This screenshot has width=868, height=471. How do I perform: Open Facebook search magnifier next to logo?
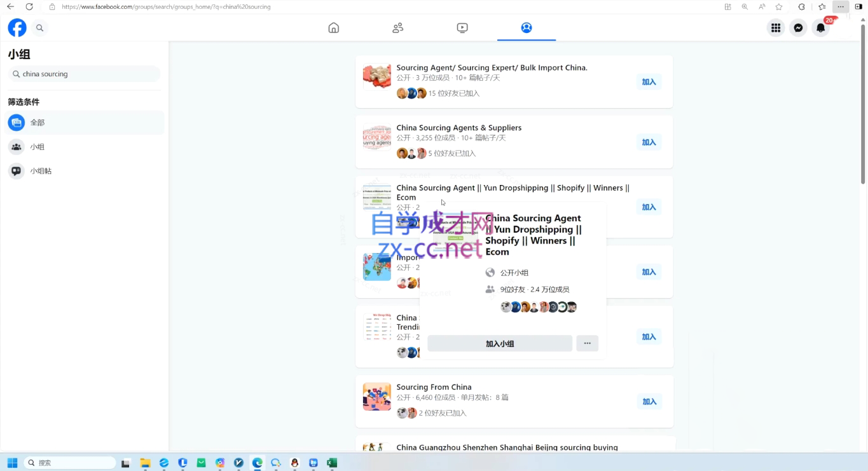coord(40,28)
